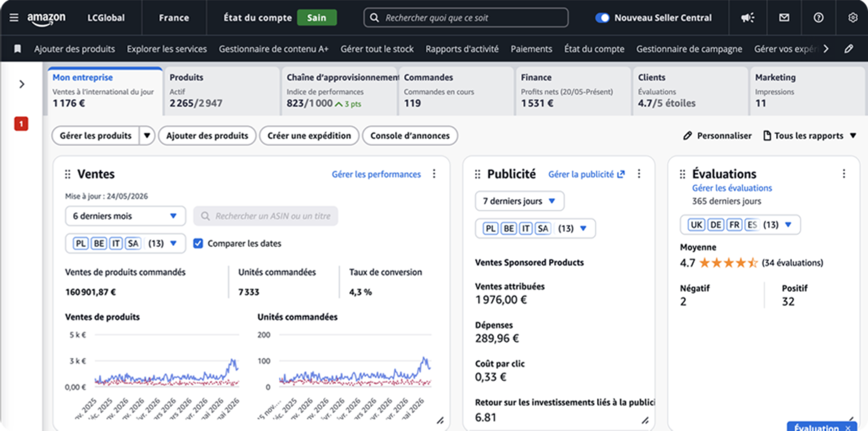The width and height of the screenshot is (868, 431).
Task: Open Paiements favorite
Action: (531, 49)
